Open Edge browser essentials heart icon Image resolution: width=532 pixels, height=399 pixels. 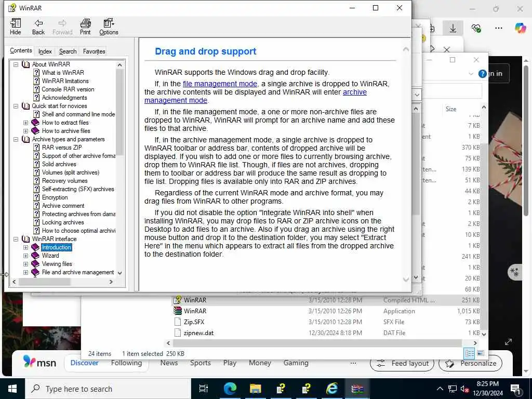(476, 28)
